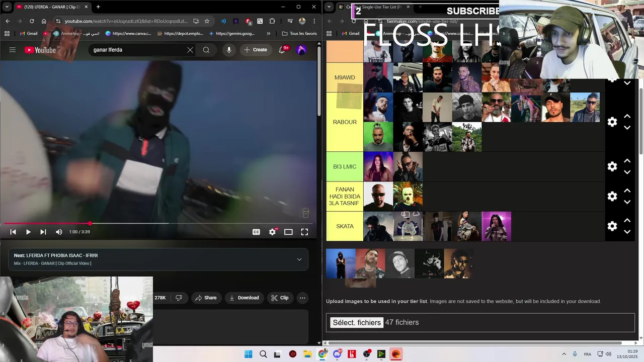
Task: Open the Chrome three-dot menu in YouTube window
Action: click(313, 21)
